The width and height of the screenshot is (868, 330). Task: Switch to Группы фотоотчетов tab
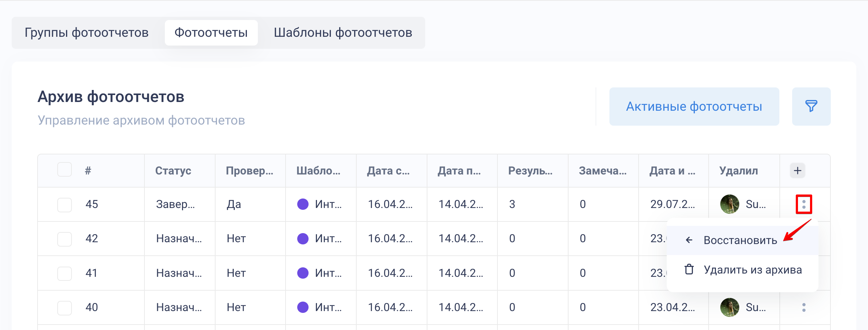[x=87, y=33]
